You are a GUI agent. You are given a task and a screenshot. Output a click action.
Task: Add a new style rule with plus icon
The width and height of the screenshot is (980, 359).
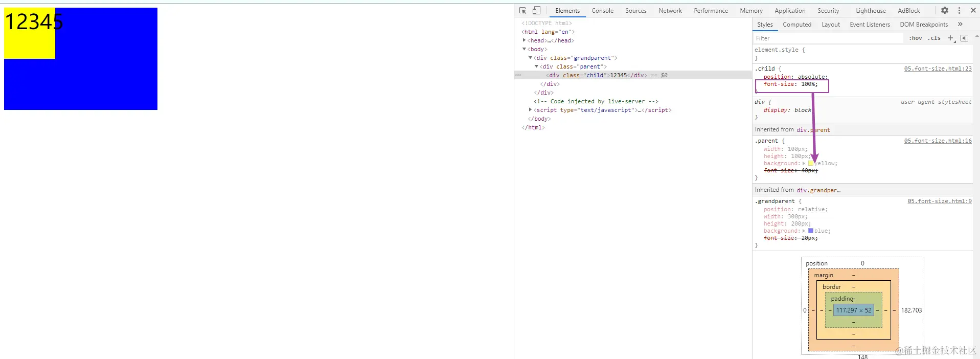[x=951, y=38]
